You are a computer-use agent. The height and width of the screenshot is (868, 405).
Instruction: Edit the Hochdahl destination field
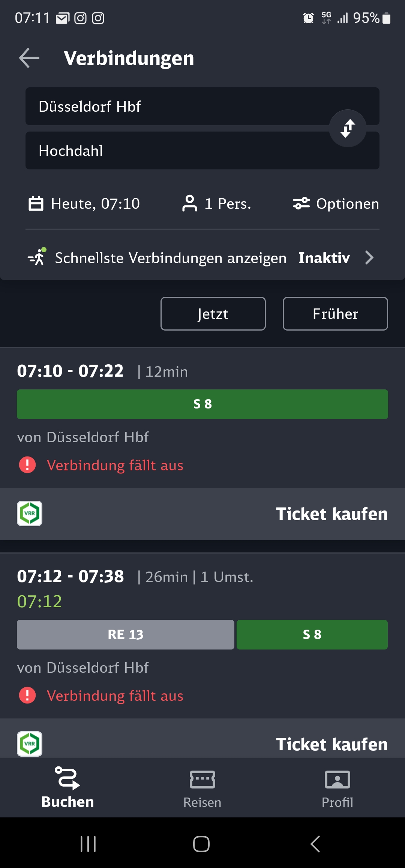[x=176, y=151]
